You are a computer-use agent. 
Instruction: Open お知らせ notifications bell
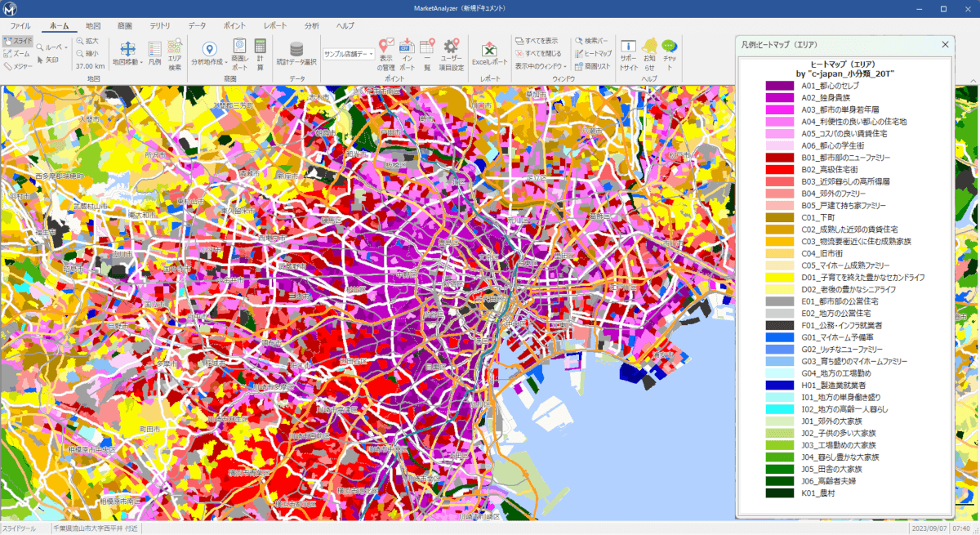click(649, 55)
